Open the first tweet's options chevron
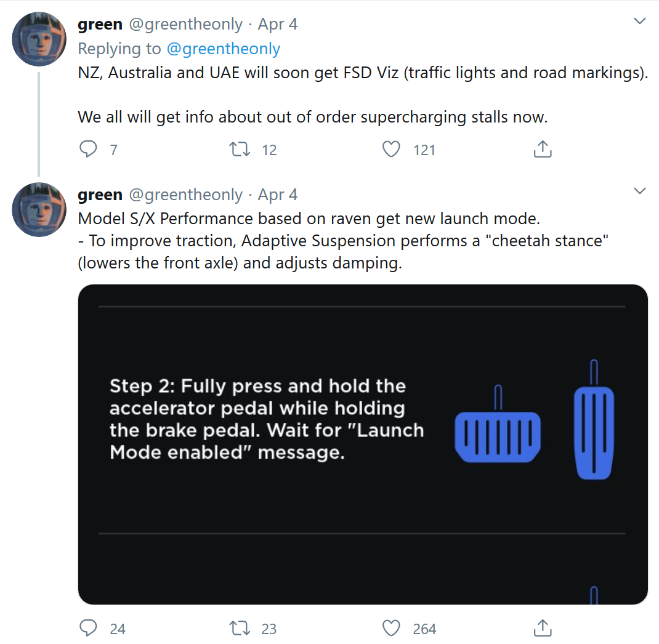 click(x=640, y=22)
